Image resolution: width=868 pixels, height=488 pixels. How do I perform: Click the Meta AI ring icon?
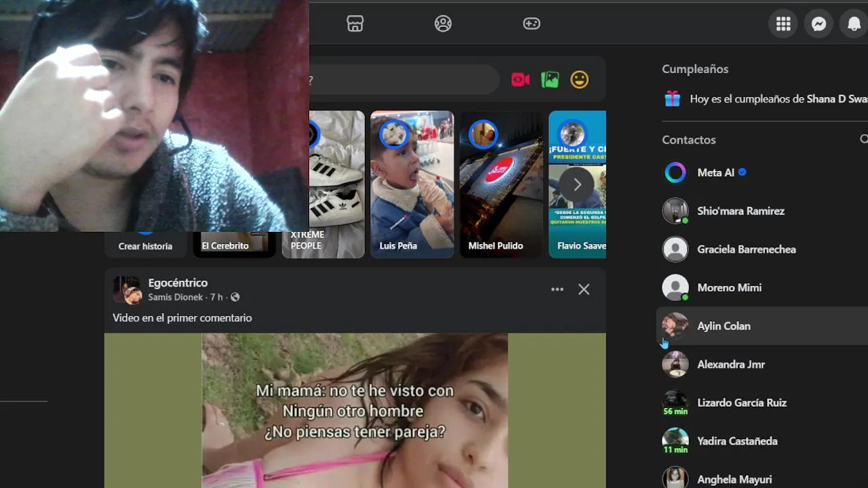click(x=675, y=173)
